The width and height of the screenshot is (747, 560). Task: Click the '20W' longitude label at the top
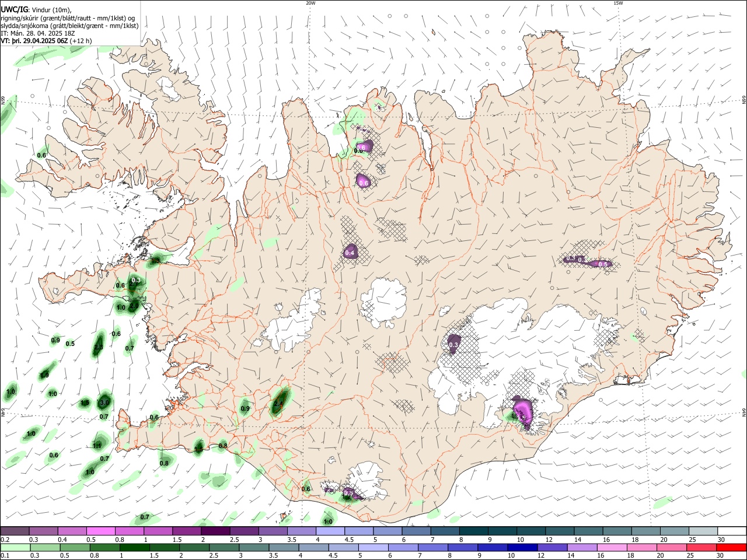click(x=310, y=3)
